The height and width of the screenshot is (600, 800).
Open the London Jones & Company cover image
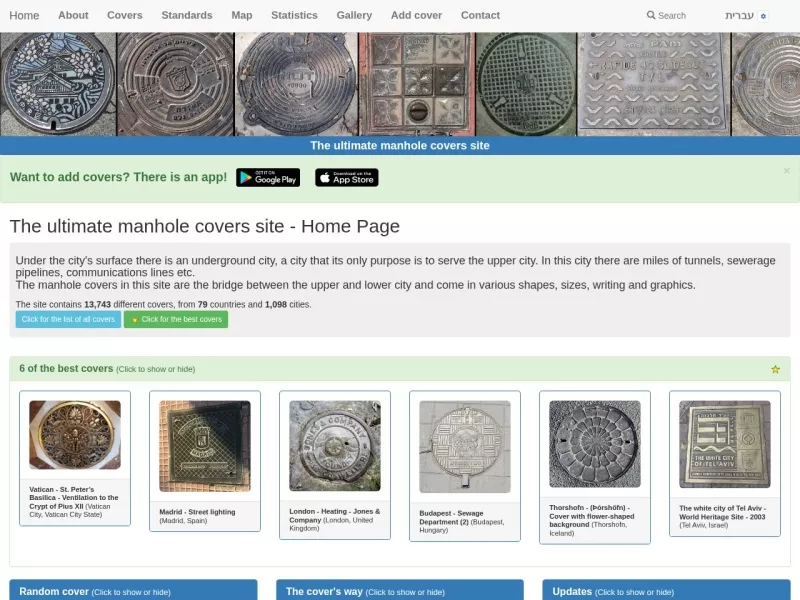[335, 446]
